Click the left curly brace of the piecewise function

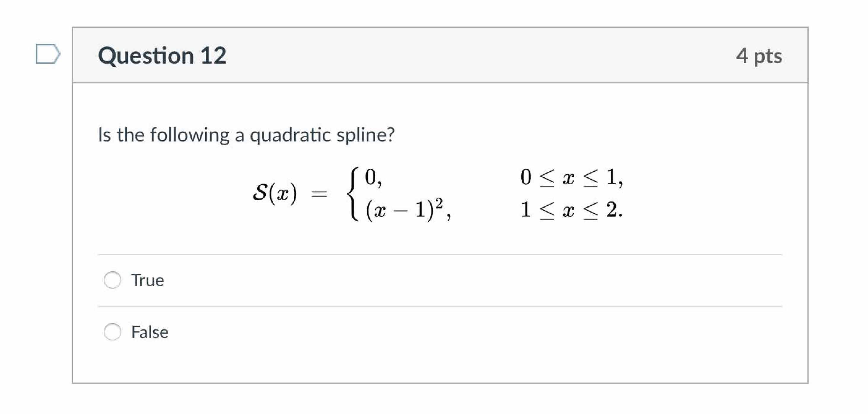coord(353,194)
